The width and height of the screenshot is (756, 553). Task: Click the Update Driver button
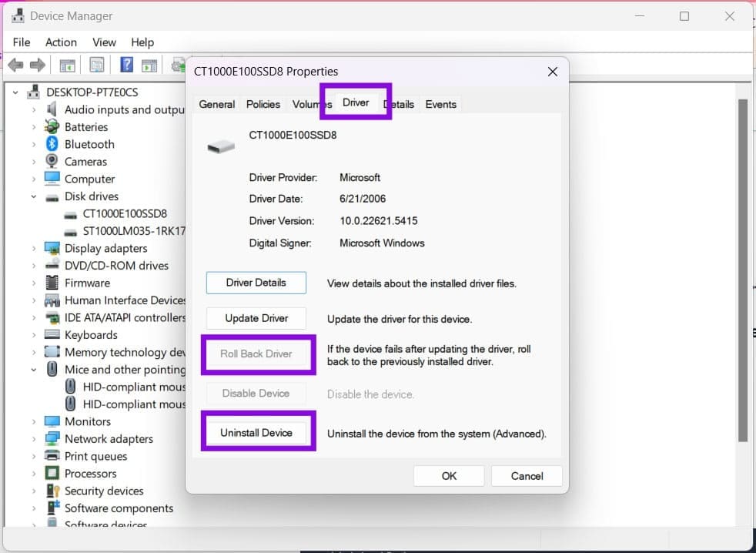(256, 319)
